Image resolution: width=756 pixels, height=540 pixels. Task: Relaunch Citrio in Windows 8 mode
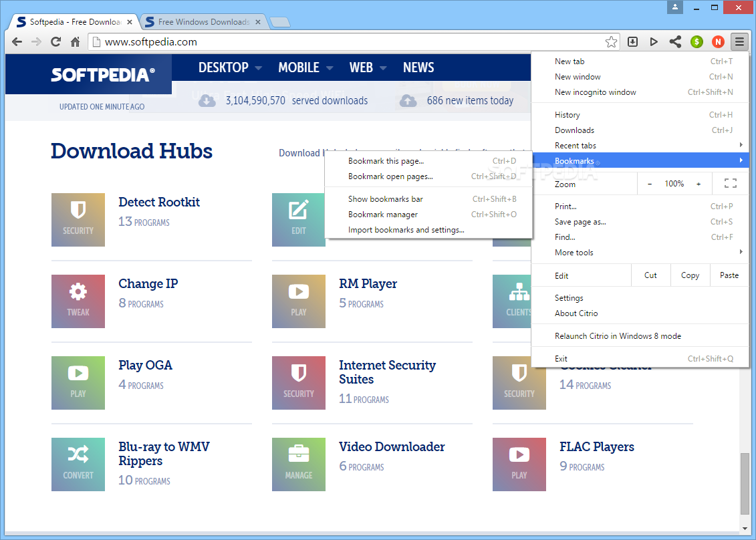(x=640, y=336)
